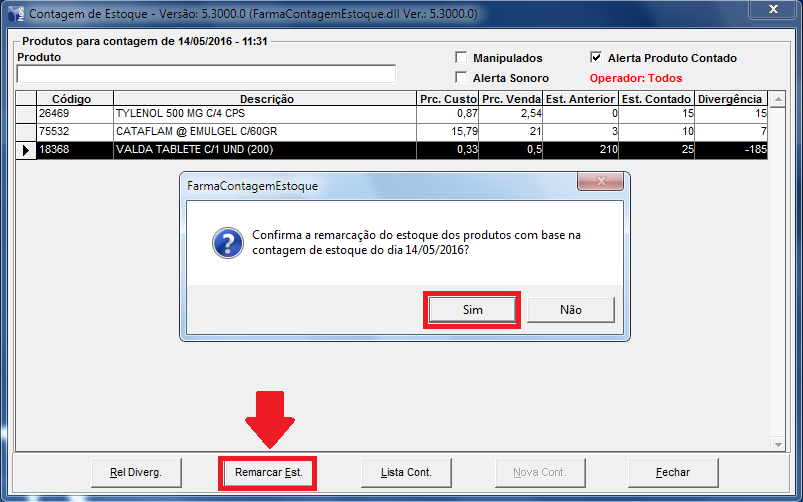Screen dimensions: 803x502
Task: Decline the confirmation by clicking Não
Action: tap(570, 310)
